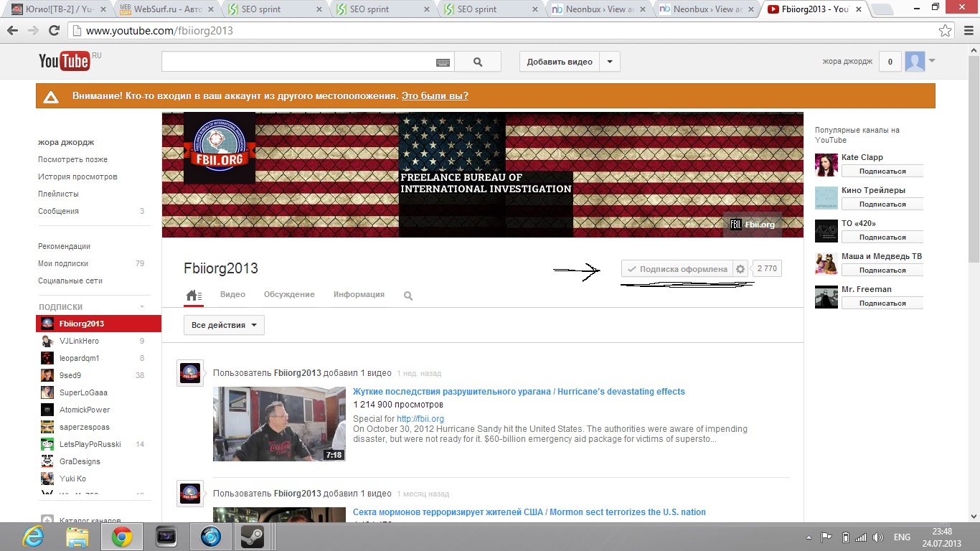Switch to the first Neonbux browser tab
980x551 pixels.
(598, 9)
